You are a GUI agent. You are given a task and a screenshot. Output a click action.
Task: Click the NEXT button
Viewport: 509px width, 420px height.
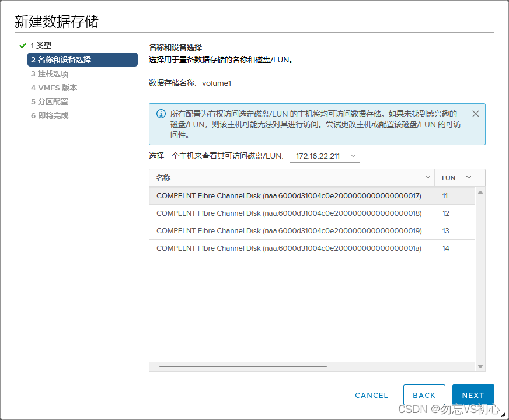473,395
